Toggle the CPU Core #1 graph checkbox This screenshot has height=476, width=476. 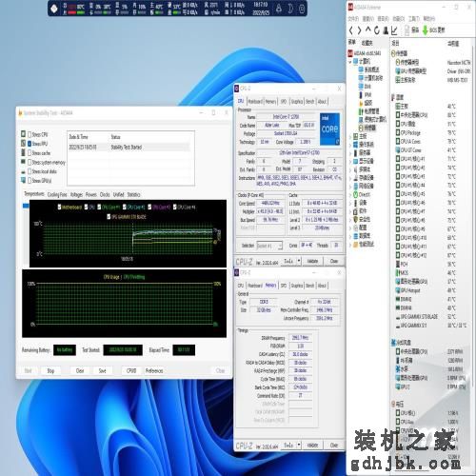pos(99,207)
